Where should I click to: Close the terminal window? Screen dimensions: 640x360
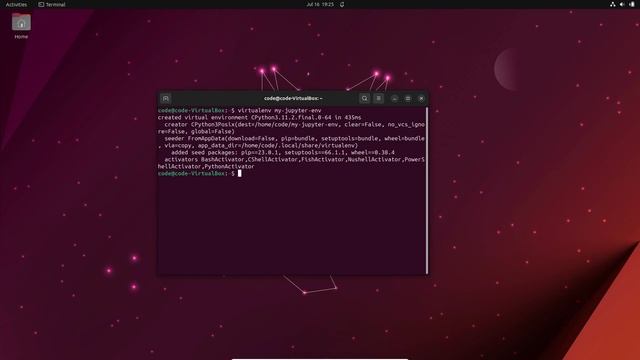[x=421, y=98]
